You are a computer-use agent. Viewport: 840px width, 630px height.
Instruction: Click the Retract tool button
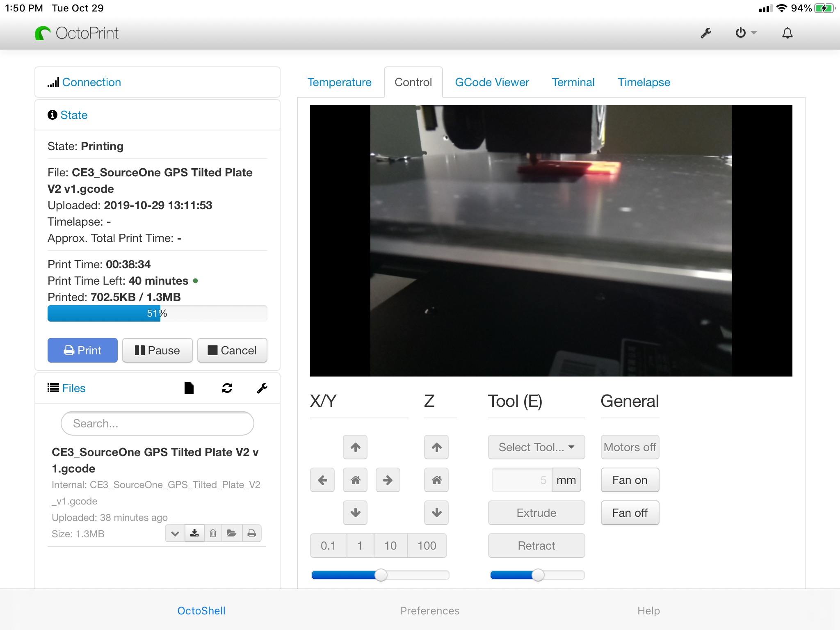(x=536, y=545)
